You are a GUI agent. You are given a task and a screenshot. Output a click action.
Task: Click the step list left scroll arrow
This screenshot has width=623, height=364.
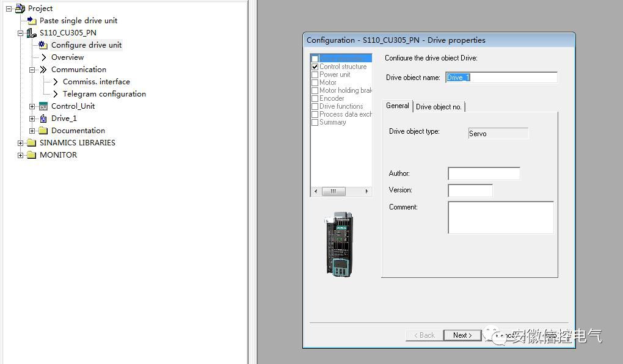pyautogui.click(x=316, y=192)
